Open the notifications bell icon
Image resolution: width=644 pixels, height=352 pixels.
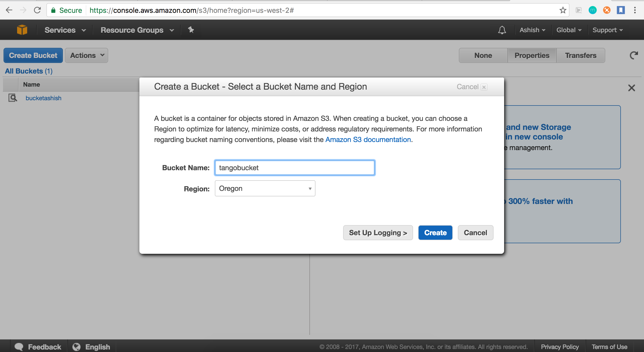502,30
